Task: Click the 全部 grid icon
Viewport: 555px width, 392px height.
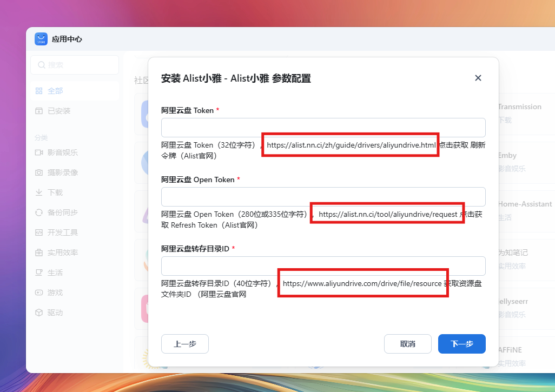Action: point(39,91)
